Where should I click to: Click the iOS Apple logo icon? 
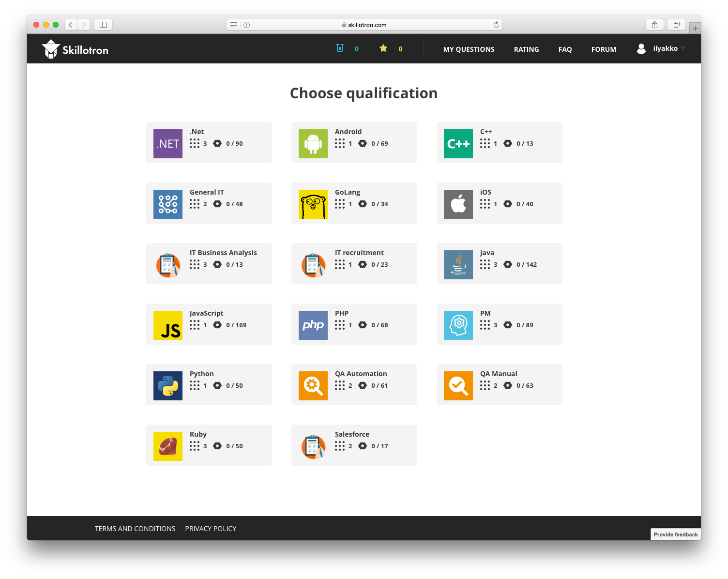click(458, 204)
